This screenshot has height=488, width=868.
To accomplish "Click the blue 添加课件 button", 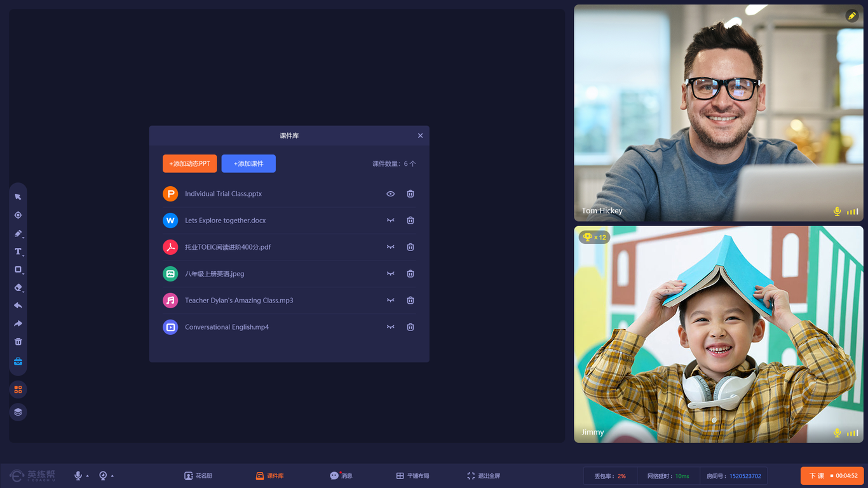I will pos(248,163).
